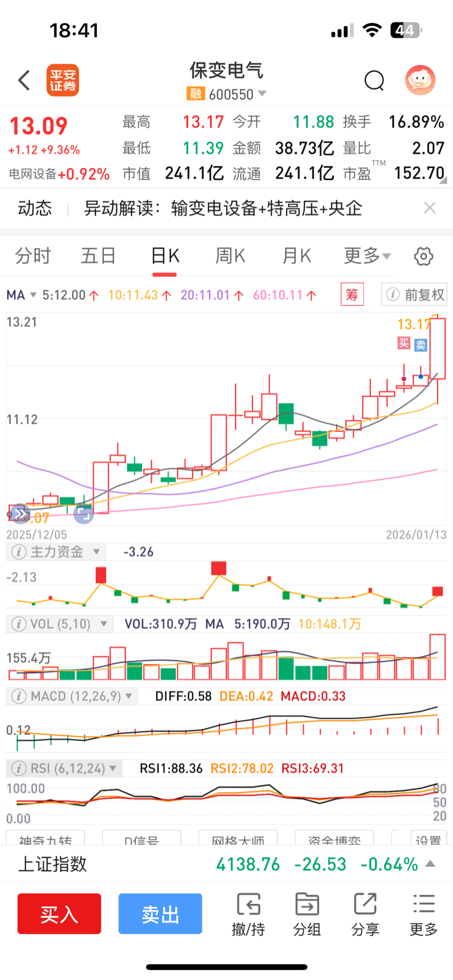The width and height of the screenshot is (453, 980).
Task: Open 主力资金 info icon
Action: point(18,552)
